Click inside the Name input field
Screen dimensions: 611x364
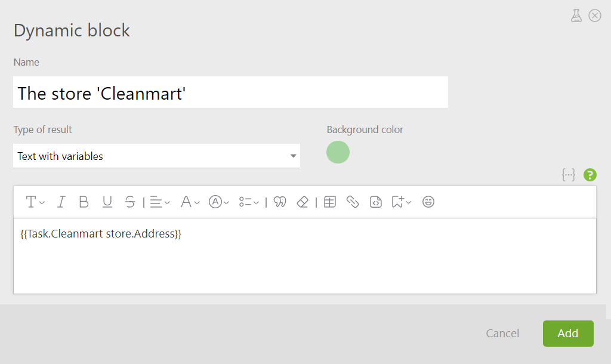[231, 92]
